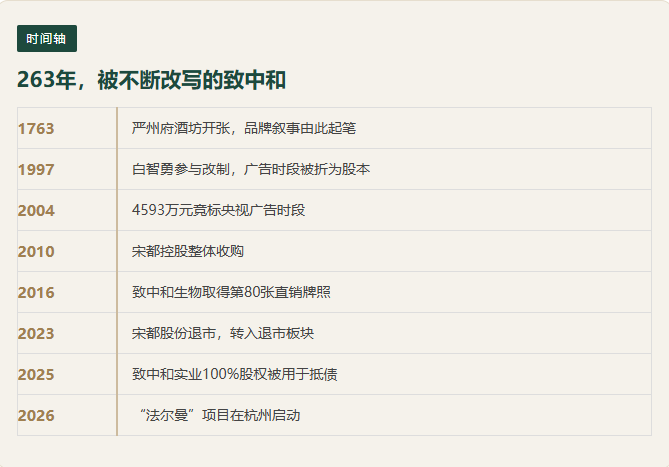Click the year 2010
Image resolution: width=669 pixels, height=467 pixels.
pos(36,251)
